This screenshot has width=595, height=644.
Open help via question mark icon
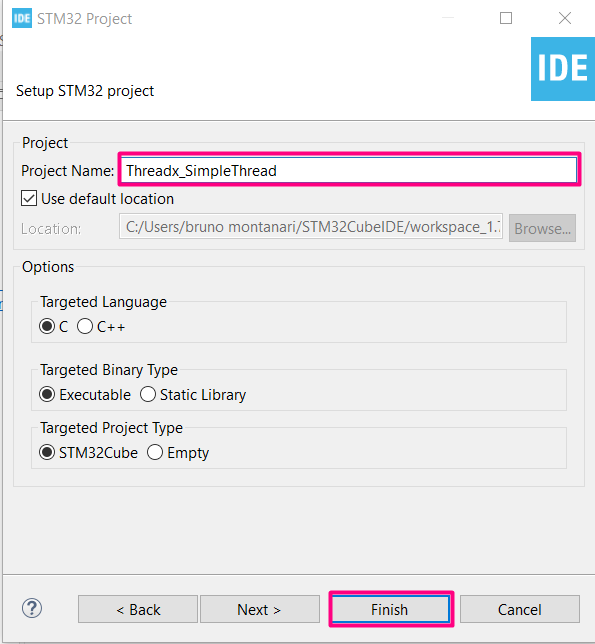click(x=32, y=609)
